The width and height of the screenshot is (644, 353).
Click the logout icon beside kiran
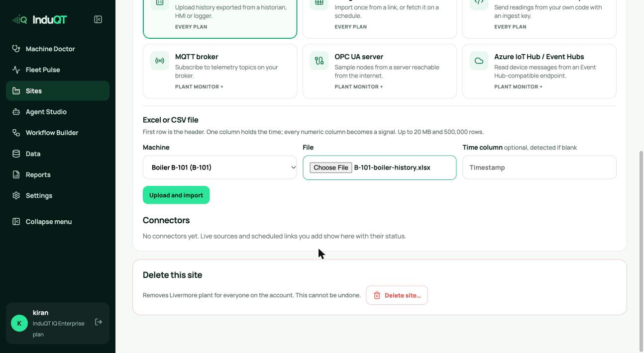99,322
